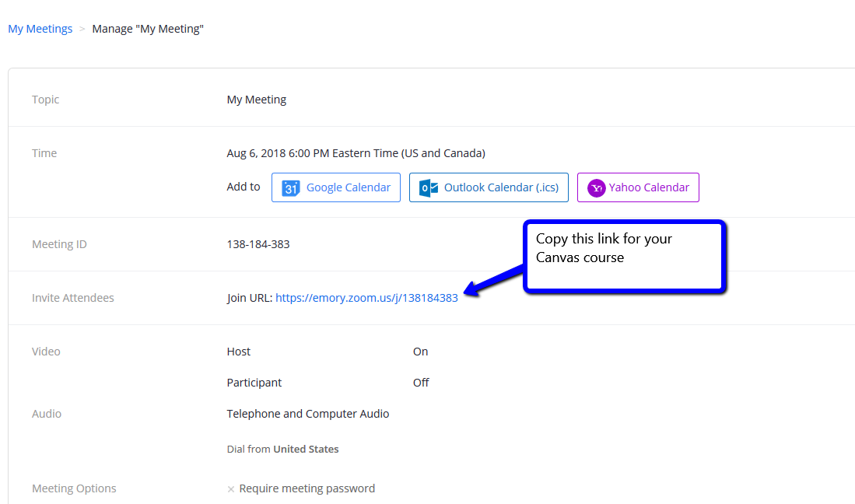This screenshot has width=855, height=504.
Task: Add meeting to Google Calendar
Action: (x=335, y=187)
